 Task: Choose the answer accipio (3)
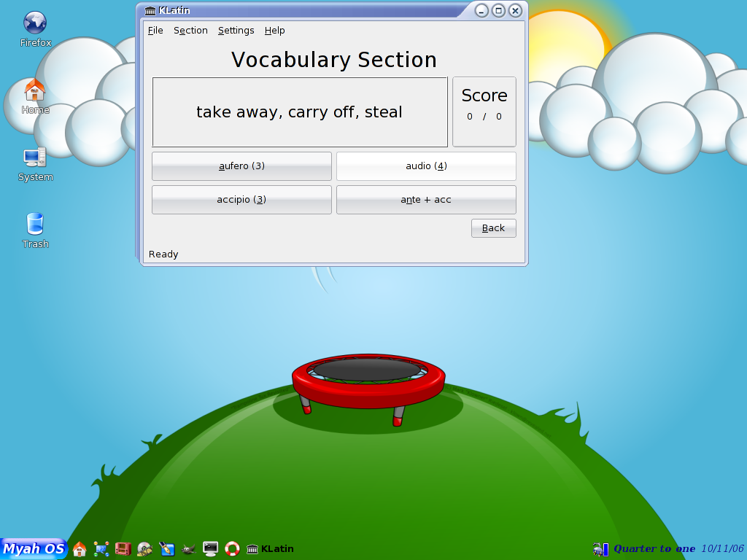coord(241,200)
